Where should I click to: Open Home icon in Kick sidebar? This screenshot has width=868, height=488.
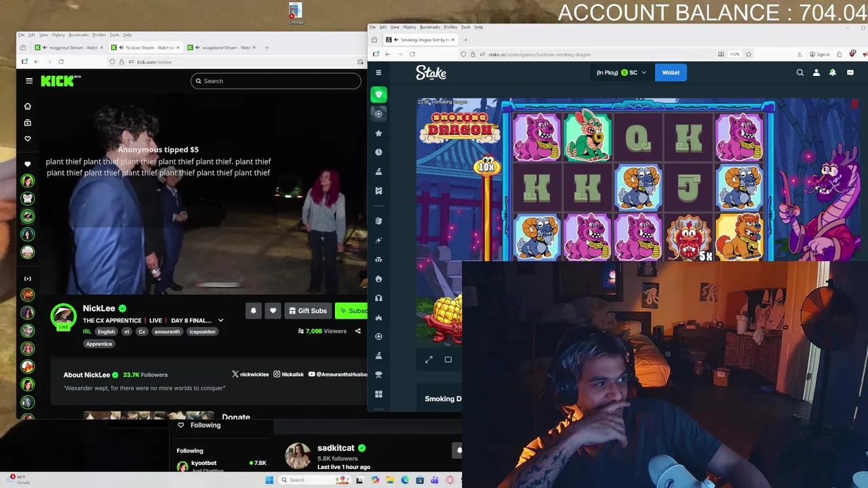(28, 106)
